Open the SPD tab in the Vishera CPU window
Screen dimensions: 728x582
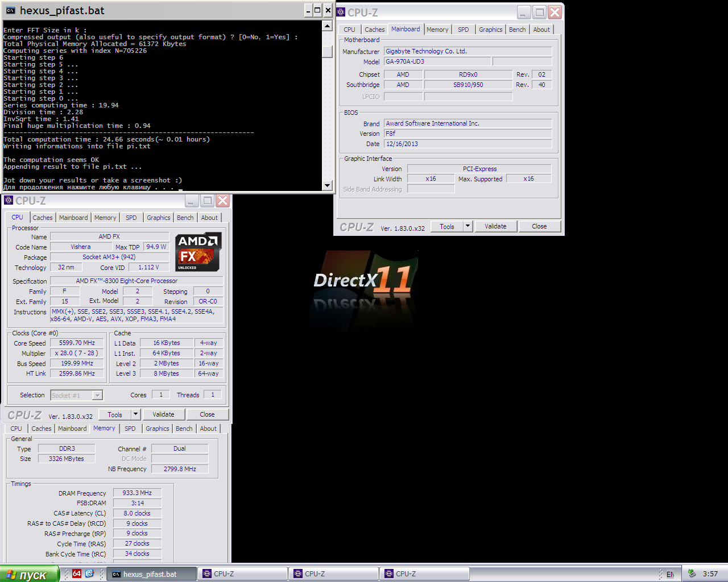131,218
